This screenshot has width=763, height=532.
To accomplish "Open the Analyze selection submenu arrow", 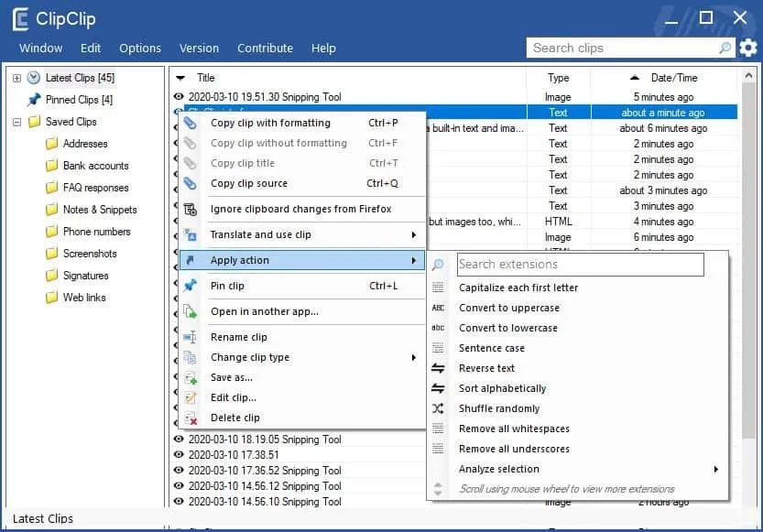I will coord(715,469).
